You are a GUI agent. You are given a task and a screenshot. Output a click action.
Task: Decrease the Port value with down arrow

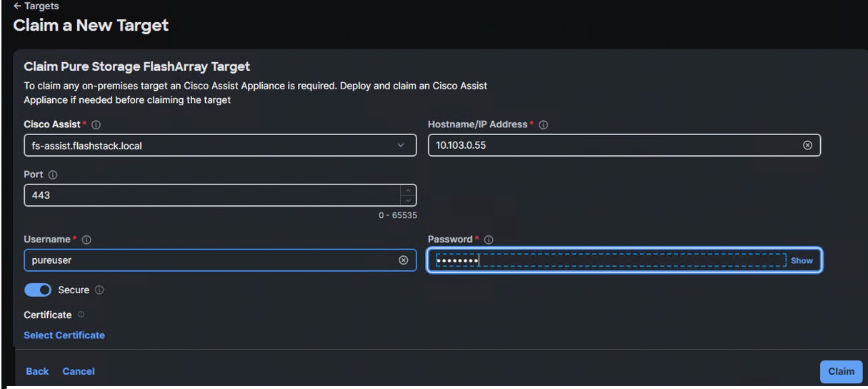pyautogui.click(x=407, y=200)
